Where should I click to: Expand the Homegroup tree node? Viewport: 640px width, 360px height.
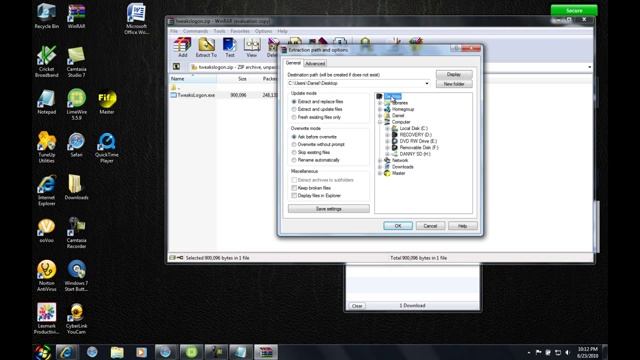(x=380, y=109)
